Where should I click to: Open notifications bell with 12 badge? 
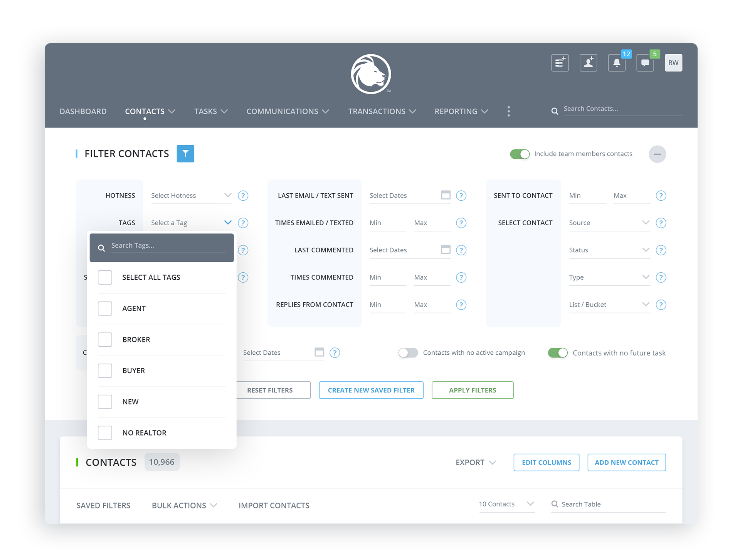617,63
